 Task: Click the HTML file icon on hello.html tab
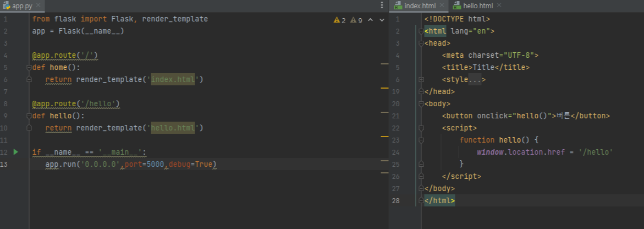pyautogui.click(x=456, y=6)
